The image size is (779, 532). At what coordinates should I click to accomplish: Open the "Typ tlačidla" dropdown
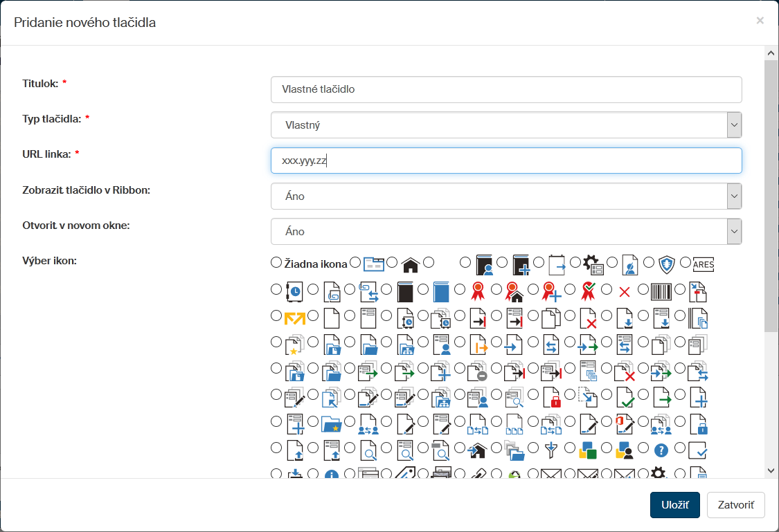coord(505,125)
